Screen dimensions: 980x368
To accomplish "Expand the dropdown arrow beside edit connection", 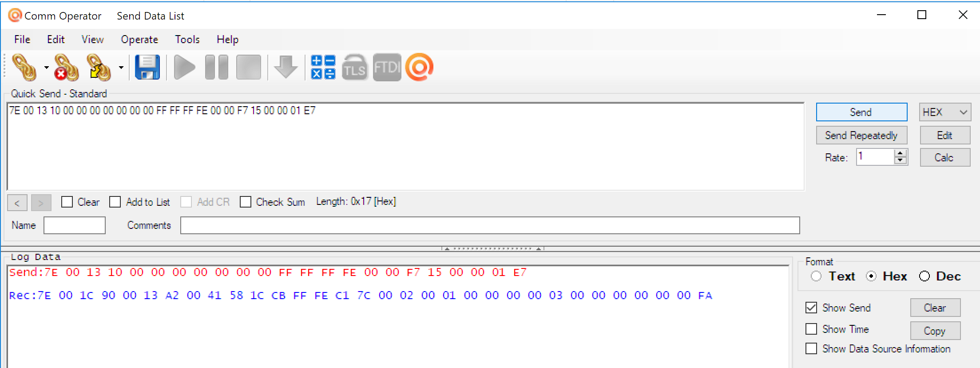I will click(x=121, y=68).
